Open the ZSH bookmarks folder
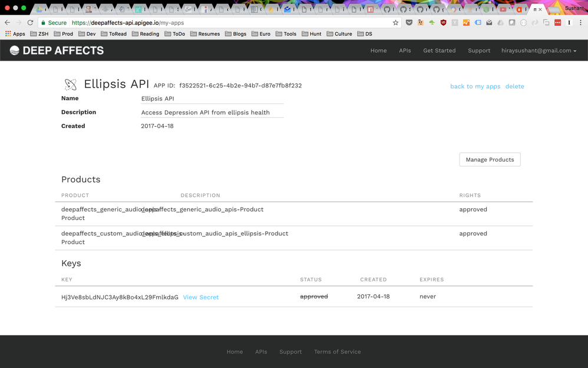The height and width of the screenshot is (368, 588). 39,34
